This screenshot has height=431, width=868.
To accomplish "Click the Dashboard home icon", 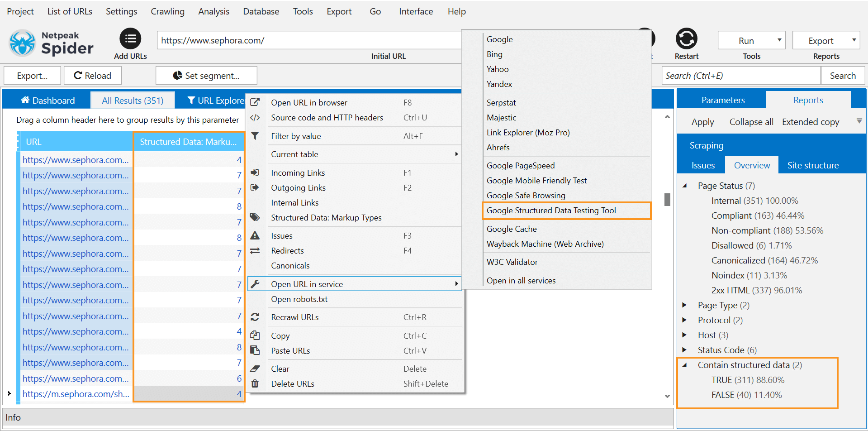I will 25,100.
